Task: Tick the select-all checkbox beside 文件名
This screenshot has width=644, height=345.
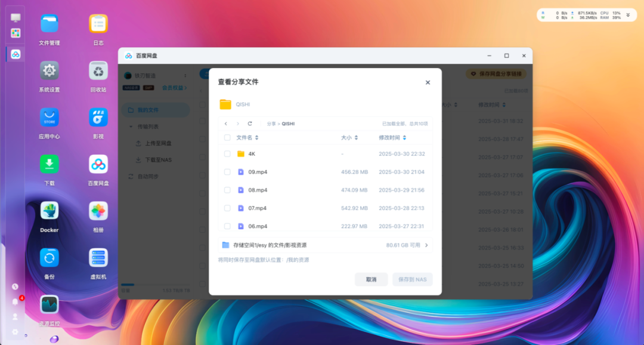Action: click(x=227, y=138)
